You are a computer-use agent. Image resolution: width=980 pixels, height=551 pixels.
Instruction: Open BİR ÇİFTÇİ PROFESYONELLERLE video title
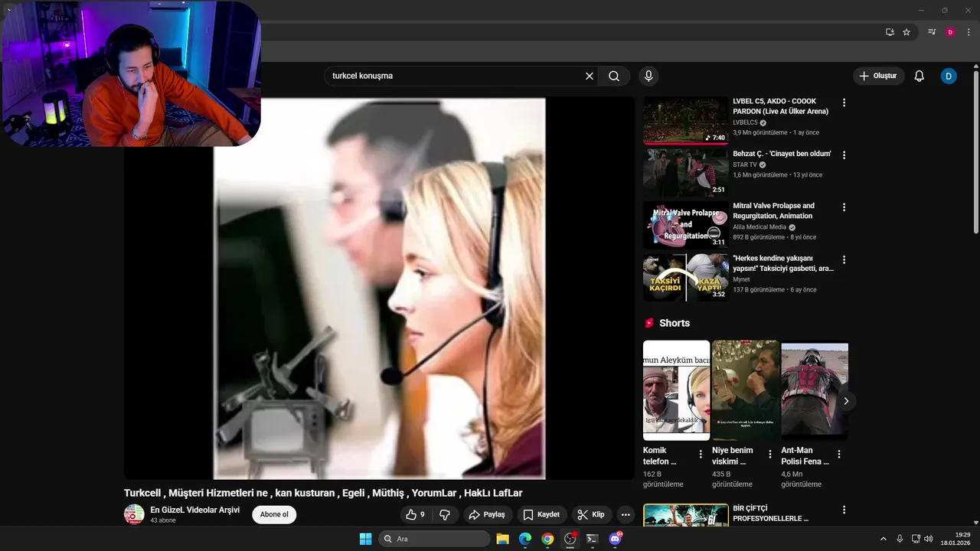pos(770,514)
